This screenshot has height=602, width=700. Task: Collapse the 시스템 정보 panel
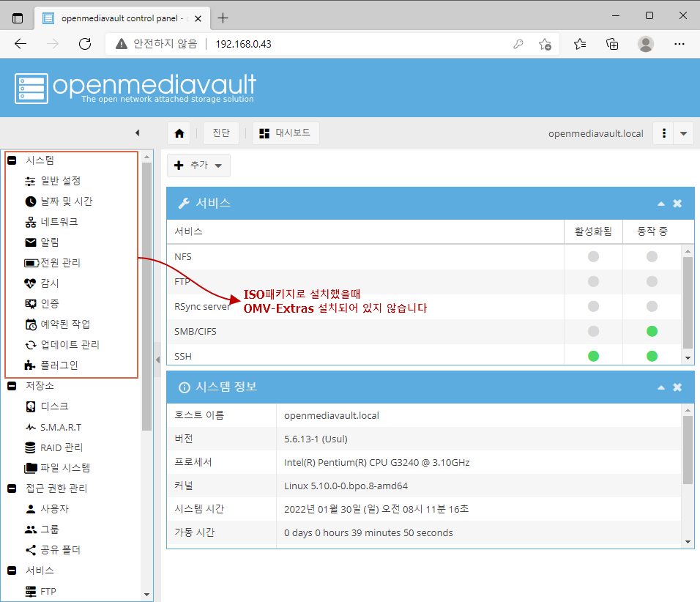pyautogui.click(x=661, y=387)
